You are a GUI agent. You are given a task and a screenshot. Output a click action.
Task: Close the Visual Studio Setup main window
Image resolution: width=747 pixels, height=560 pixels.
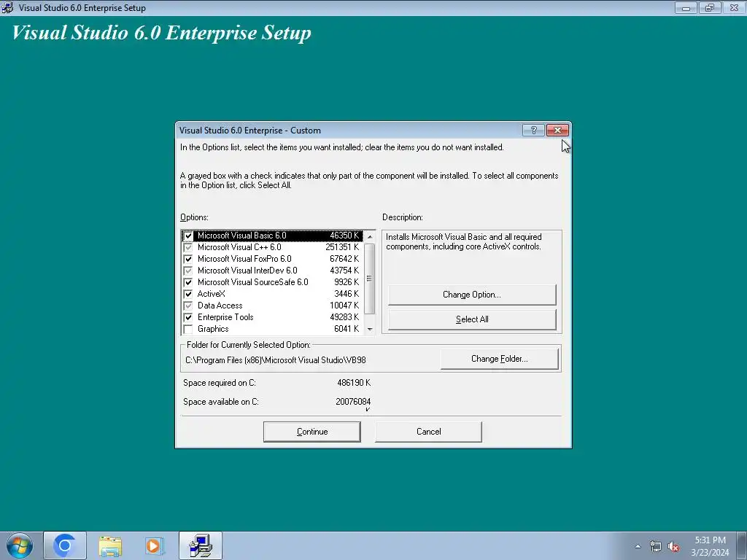coord(734,7)
